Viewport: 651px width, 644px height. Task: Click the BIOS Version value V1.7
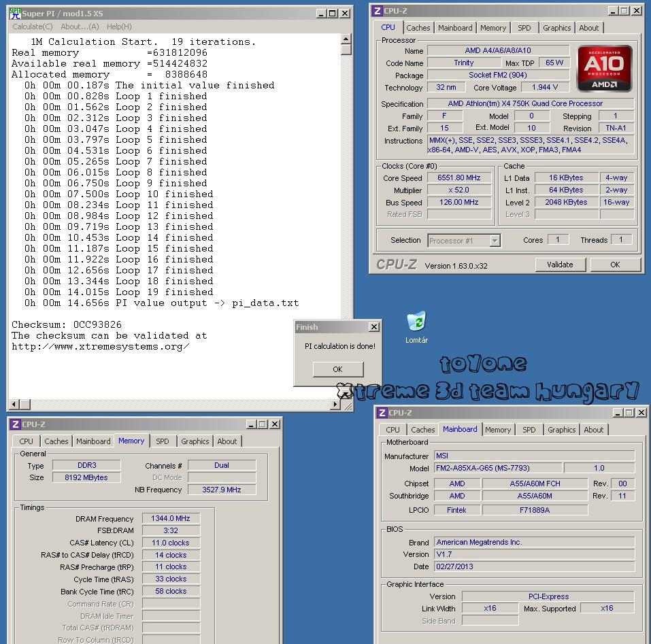coord(534,554)
